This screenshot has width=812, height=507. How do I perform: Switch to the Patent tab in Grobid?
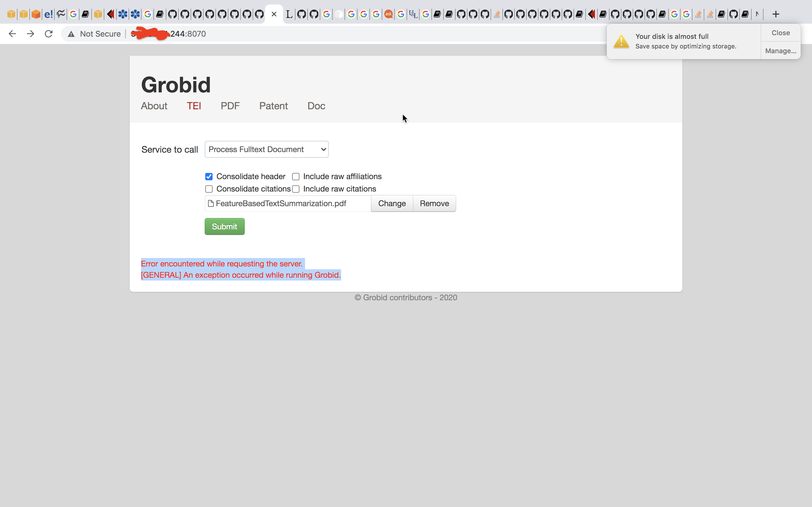(273, 106)
